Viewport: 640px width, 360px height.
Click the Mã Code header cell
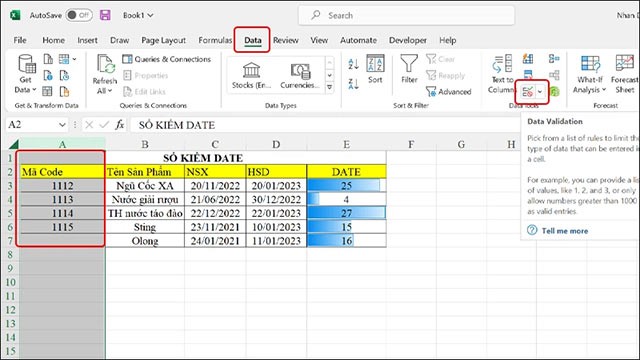pyautogui.click(x=62, y=172)
